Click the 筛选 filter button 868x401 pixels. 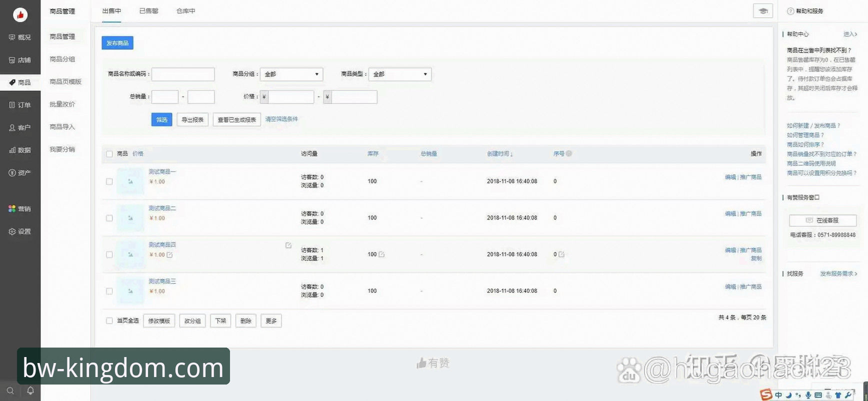(x=161, y=120)
